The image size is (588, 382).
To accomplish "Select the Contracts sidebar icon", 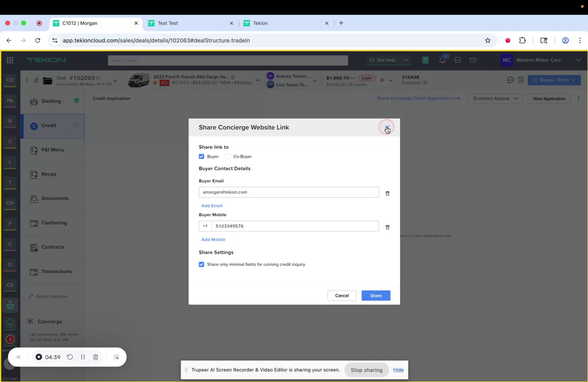I will pos(34,248).
